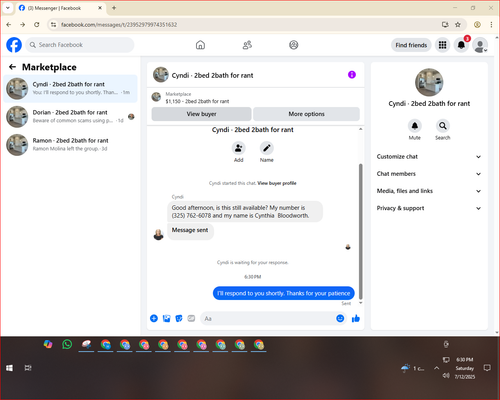This screenshot has width=500, height=400.
Task: Open notifications bell with red badge
Action: [x=461, y=45]
